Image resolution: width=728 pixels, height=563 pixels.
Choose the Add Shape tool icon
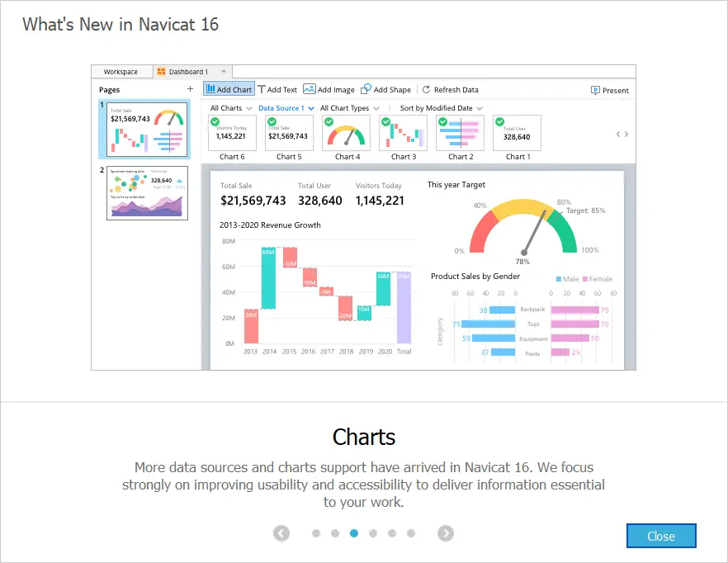coord(366,89)
